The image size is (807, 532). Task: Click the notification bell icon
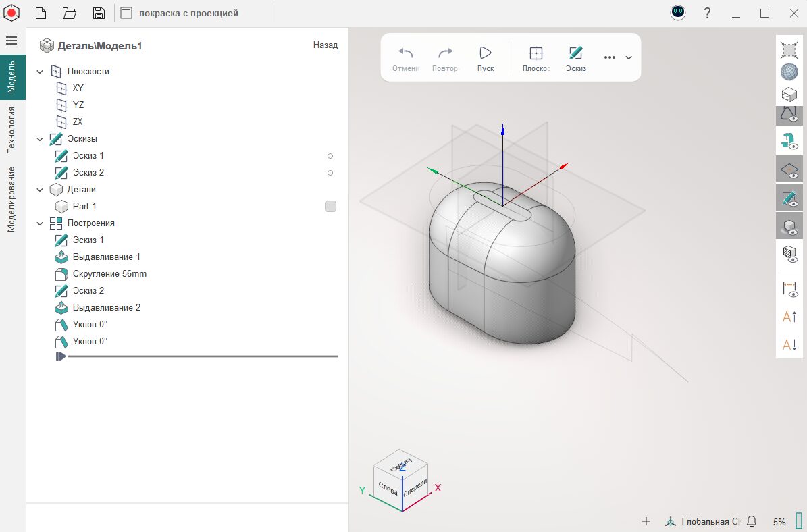[751, 521]
